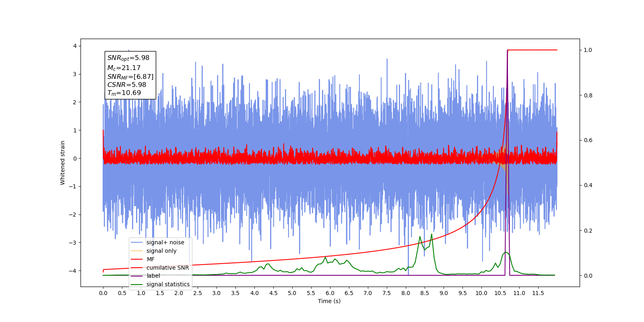Click the green statistics peak near 8.7 s
644x322 pixels.
point(431,234)
